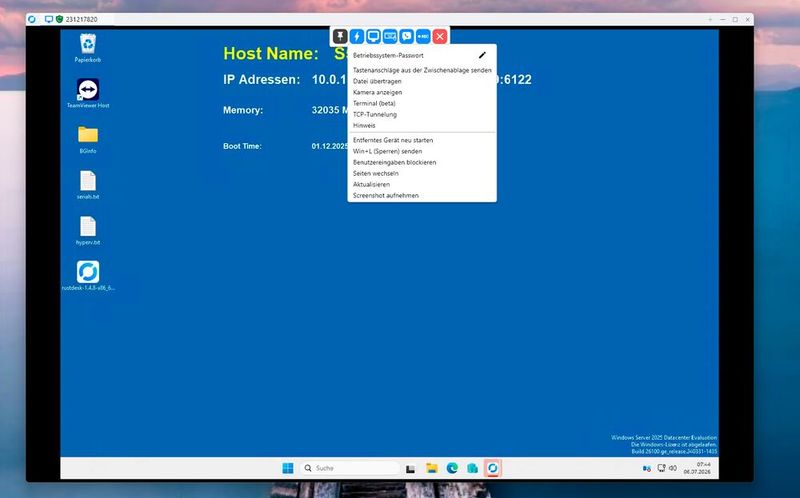Select the hyperv.txt file icon
The width and height of the screenshot is (800, 498).
[x=88, y=231]
